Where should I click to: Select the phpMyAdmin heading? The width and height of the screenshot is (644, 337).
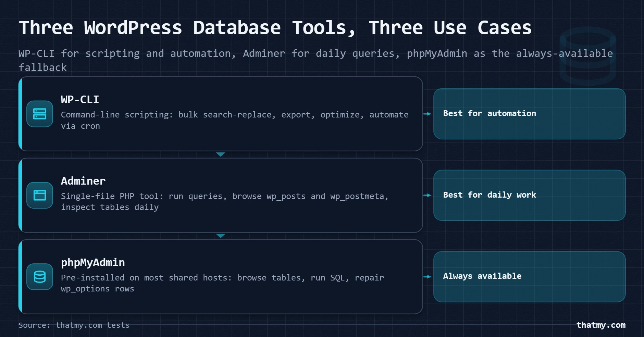pyautogui.click(x=93, y=263)
